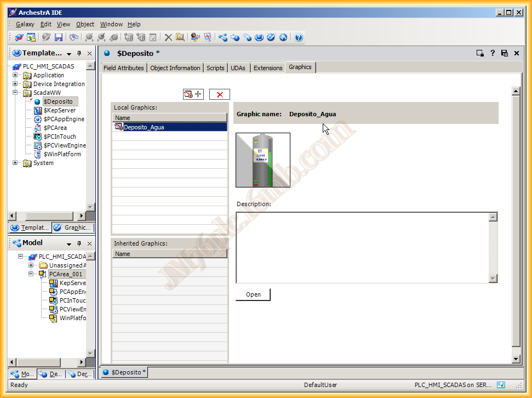Collapse the ScadaWW toolset node

tap(15, 93)
